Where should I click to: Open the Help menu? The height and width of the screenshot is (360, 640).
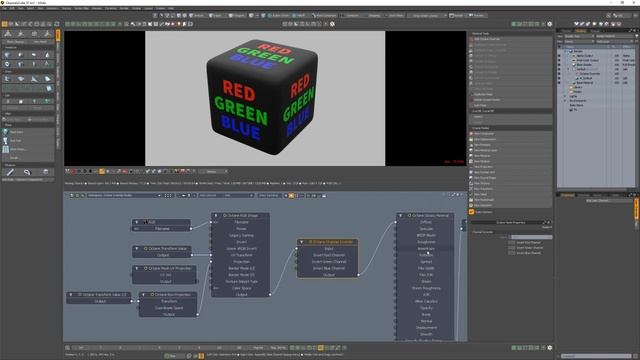tap(171, 8)
